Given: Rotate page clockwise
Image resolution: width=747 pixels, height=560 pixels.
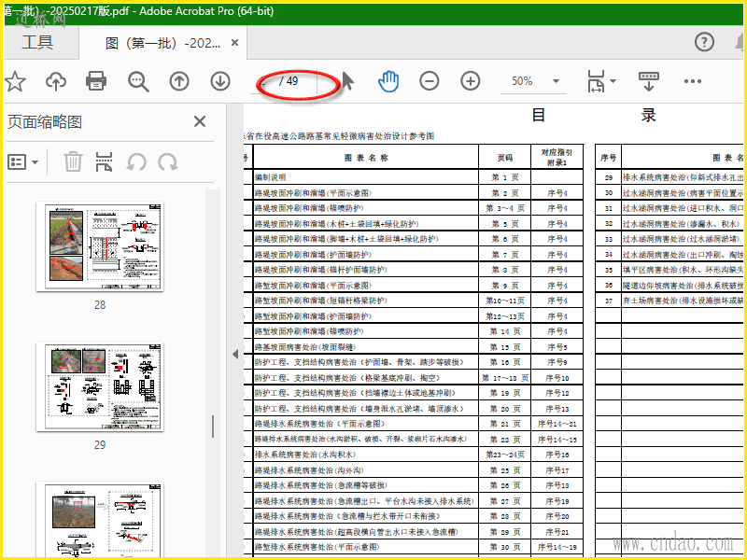Looking at the screenshot, I should click(168, 161).
